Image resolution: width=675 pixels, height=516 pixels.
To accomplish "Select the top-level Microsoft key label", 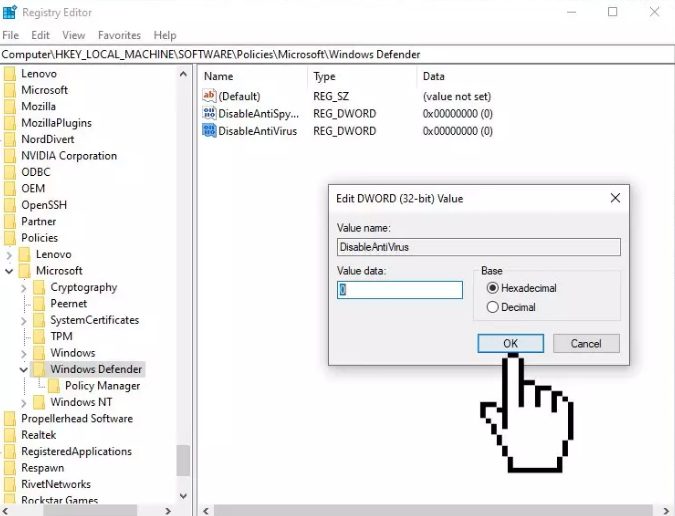I will (x=44, y=90).
